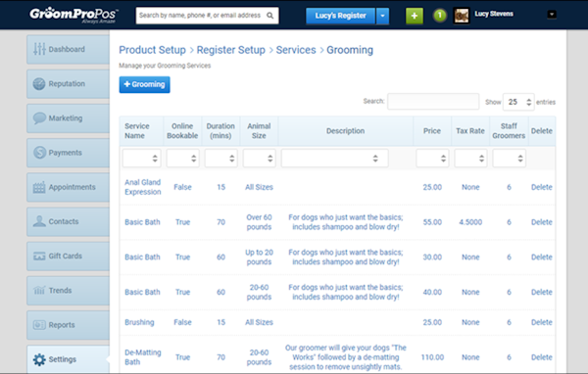Open Marketing speech bubble icon
588x374 pixels.
coord(39,118)
